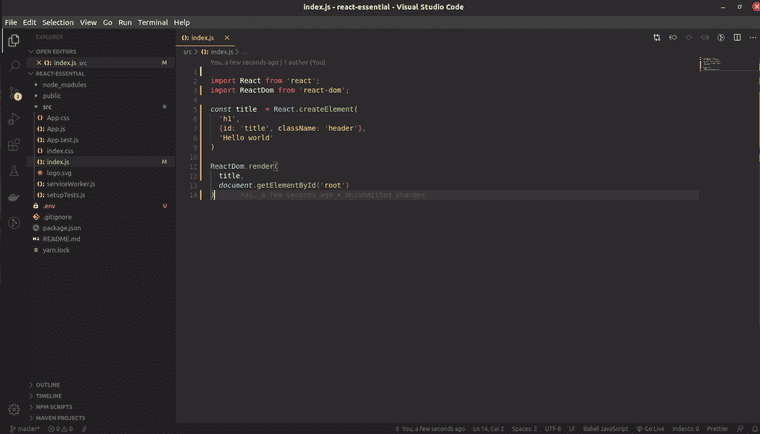Screen dimensions: 760x434
Task: Open the File menu
Action: 11,22
